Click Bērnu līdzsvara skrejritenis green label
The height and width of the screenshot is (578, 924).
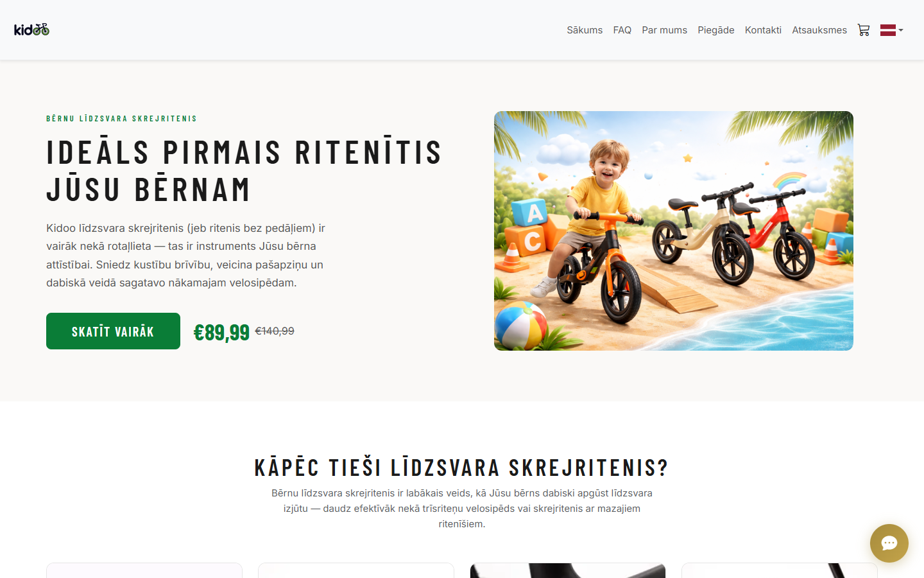point(121,119)
